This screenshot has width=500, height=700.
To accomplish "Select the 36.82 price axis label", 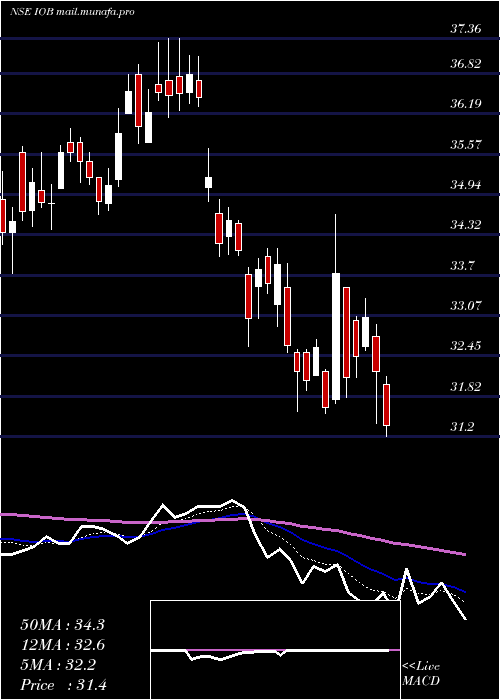I will 465,64.
